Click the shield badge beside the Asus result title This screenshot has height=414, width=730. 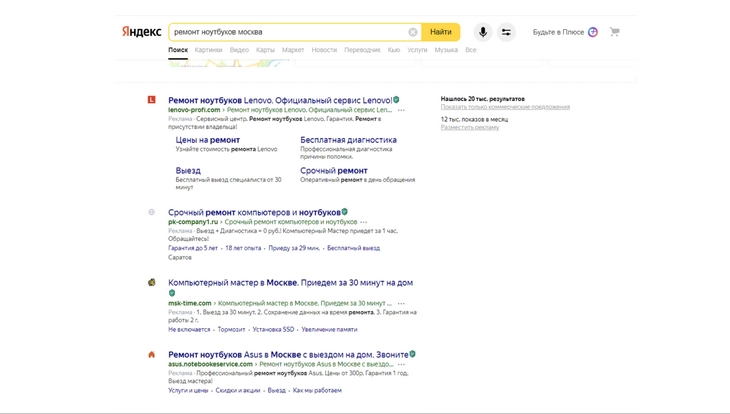[412, 354]
